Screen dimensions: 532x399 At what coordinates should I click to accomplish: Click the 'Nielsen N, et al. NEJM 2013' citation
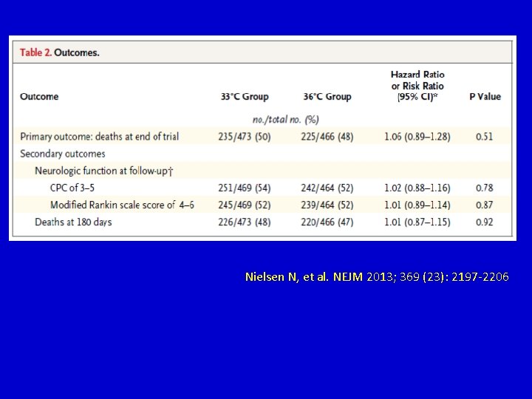pos(377,277)
